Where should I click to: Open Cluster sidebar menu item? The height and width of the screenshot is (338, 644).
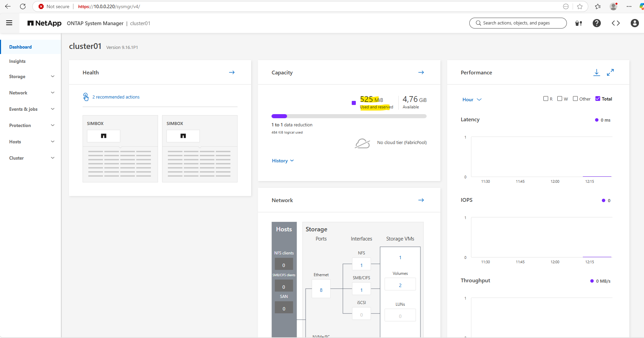[16, 158]
